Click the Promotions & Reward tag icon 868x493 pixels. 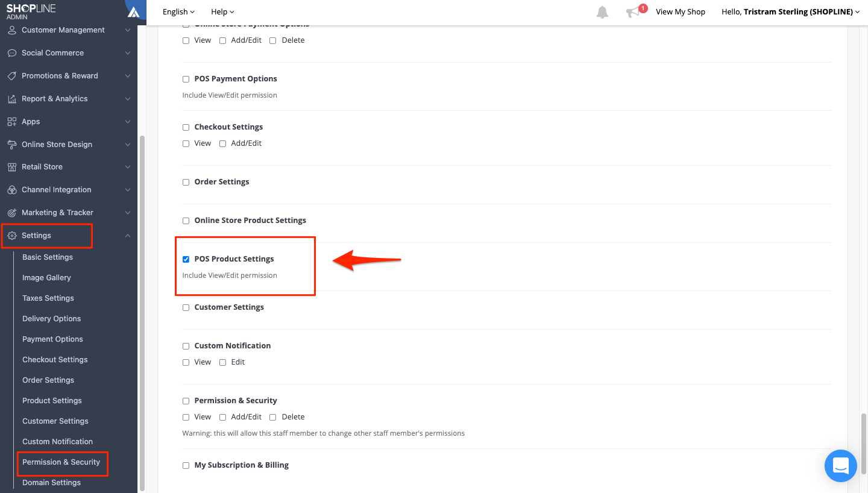(x=12, y=76)
